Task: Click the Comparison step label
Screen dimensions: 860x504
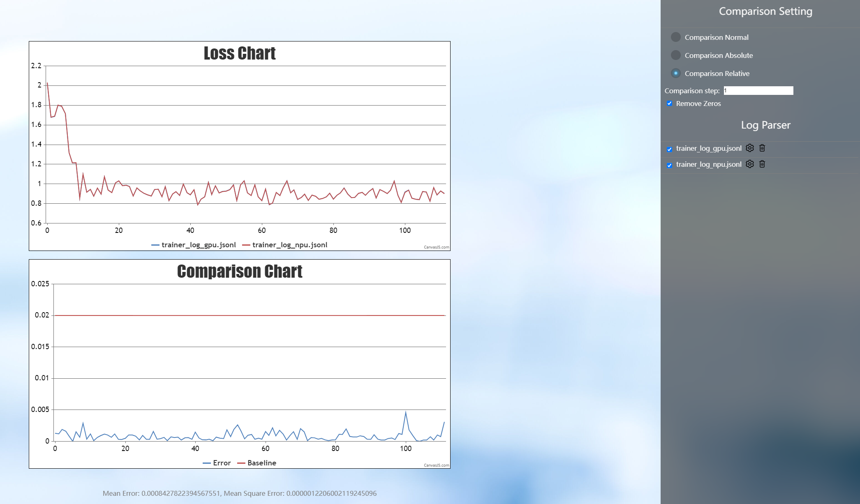Action: 692,91
